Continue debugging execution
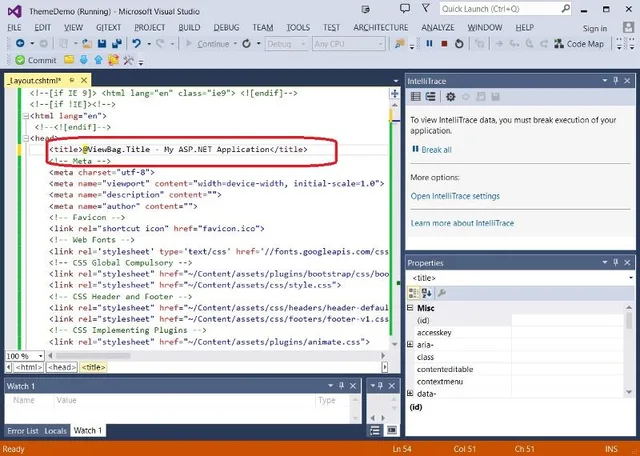The height and width of the screenshot is (456, 640). click(207, 44)
